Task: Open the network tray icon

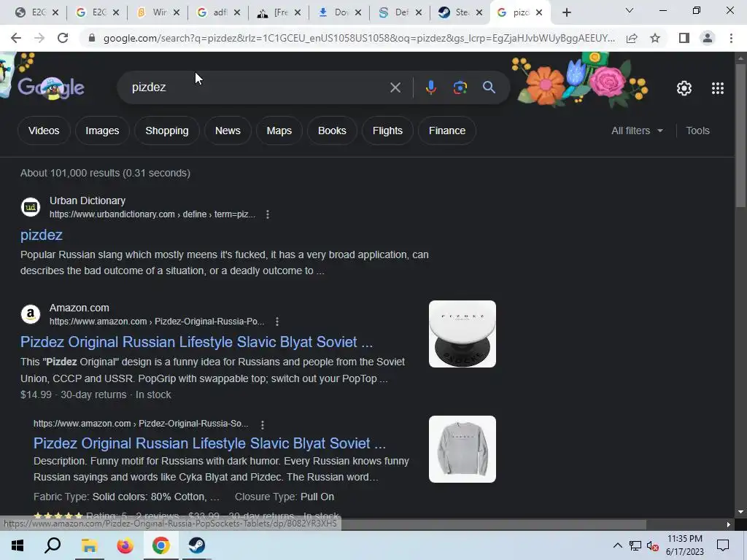Action: tap(635, 545)
